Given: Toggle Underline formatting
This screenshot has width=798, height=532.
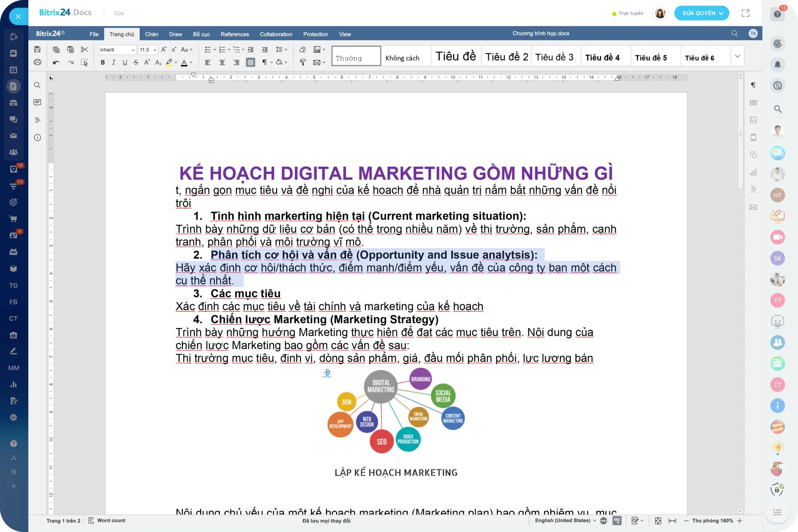Looking at the screenshot, I should click(125, 62).
